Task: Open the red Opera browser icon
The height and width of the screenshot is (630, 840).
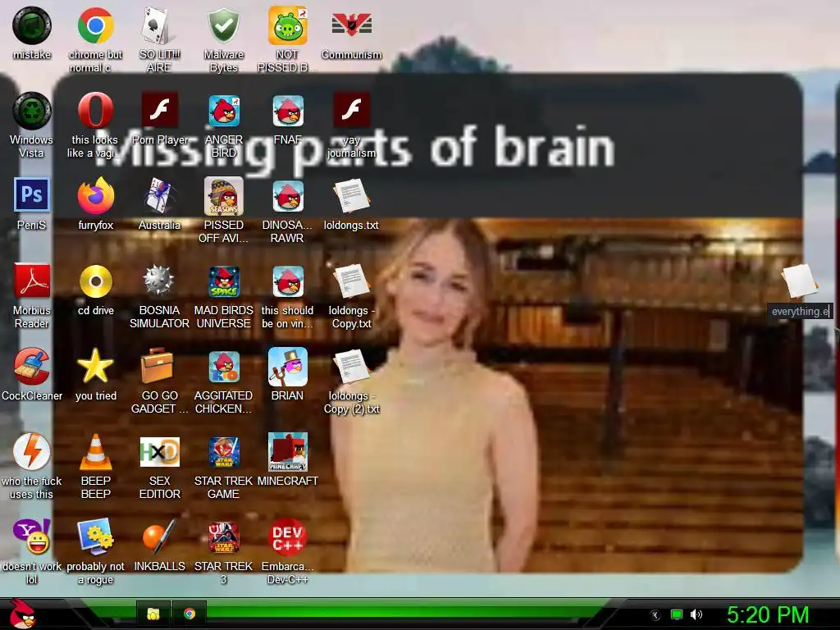Action: click(95, 111)
